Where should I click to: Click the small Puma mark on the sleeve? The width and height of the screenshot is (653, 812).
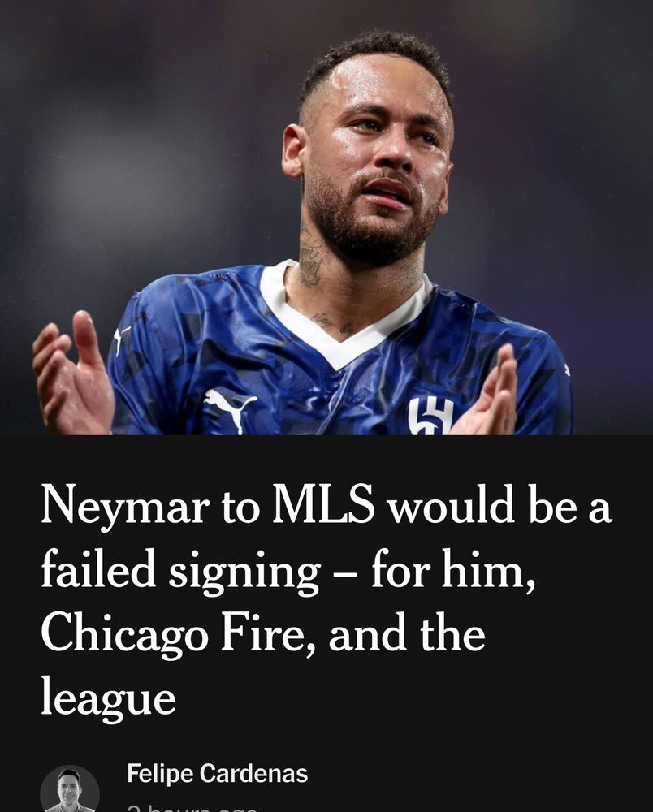pos(121,339)
